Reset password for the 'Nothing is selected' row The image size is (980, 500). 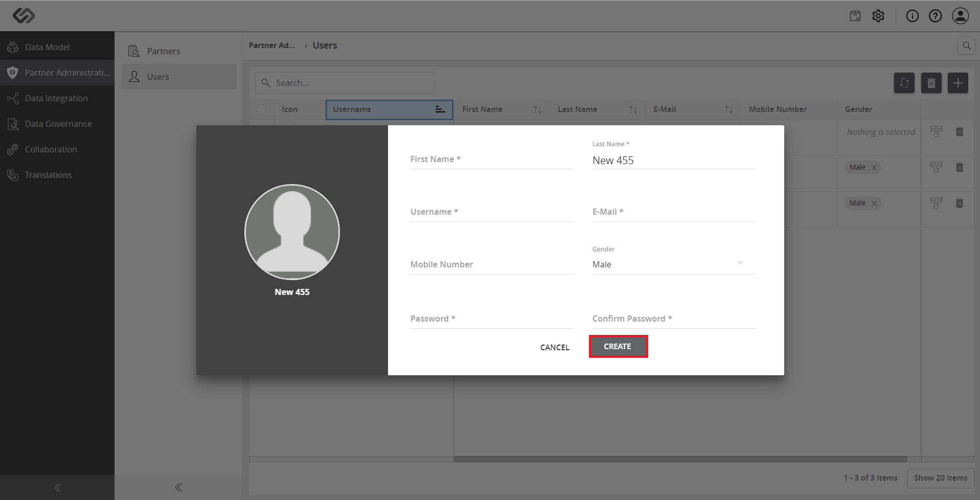(x=936, y=132)
